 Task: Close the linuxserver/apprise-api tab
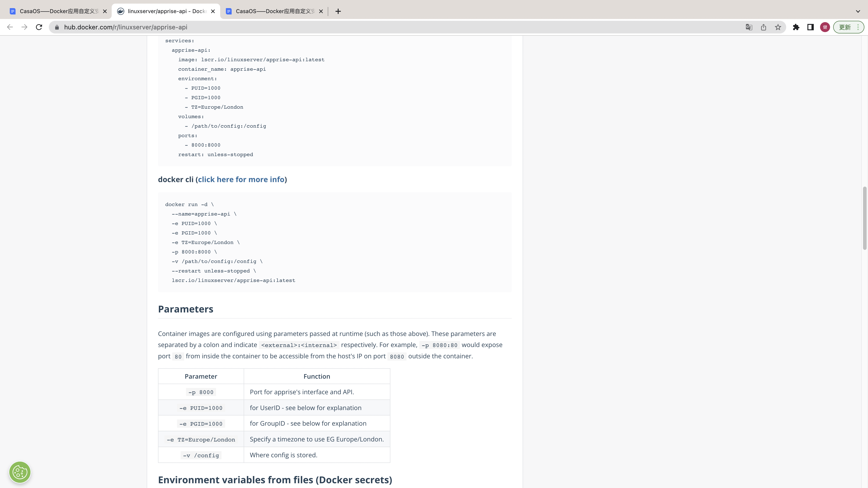coord(213,11)
